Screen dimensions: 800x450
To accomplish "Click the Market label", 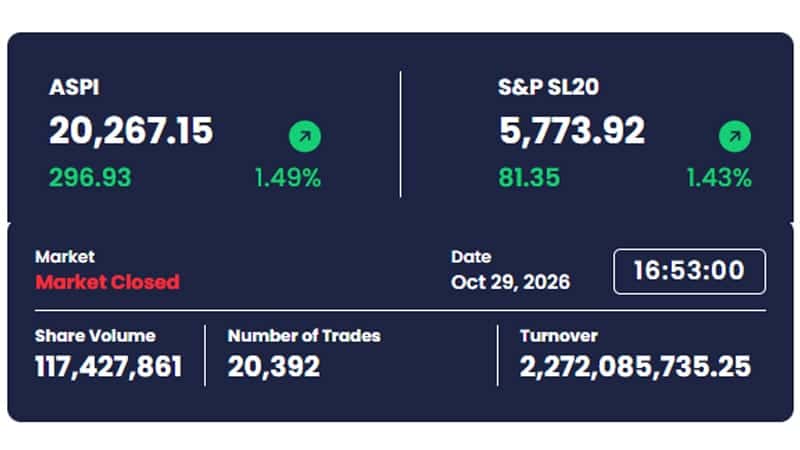I will coord(65,257).
